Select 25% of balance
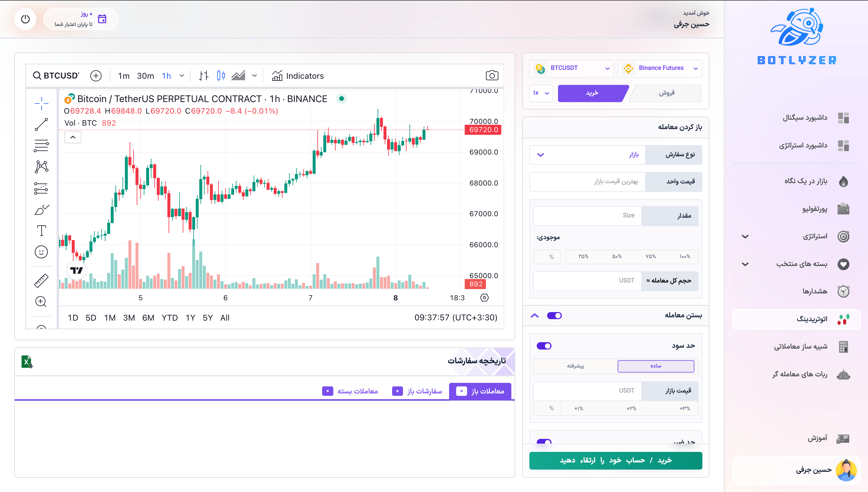 coord(583,257)
